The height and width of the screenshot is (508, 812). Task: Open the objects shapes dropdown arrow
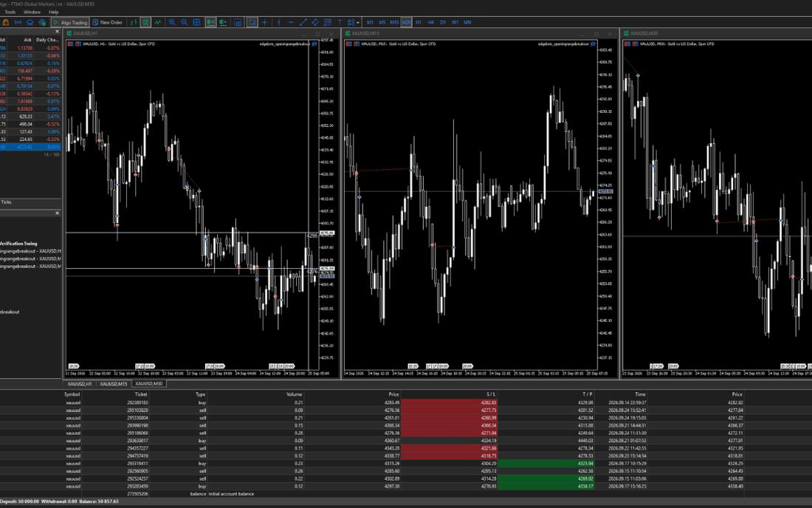point(358,23)
